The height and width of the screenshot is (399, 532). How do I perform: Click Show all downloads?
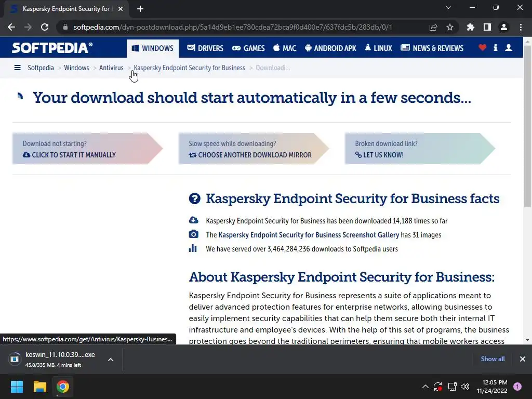(x=493, y=359)
